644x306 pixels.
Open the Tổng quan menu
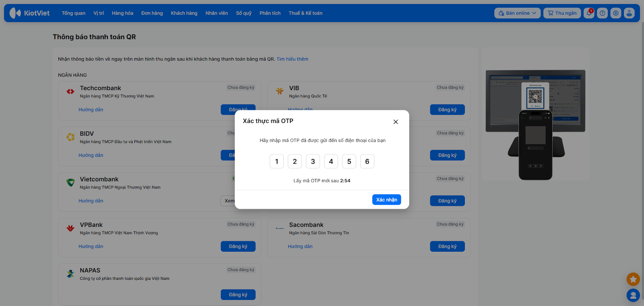[74, 13]
